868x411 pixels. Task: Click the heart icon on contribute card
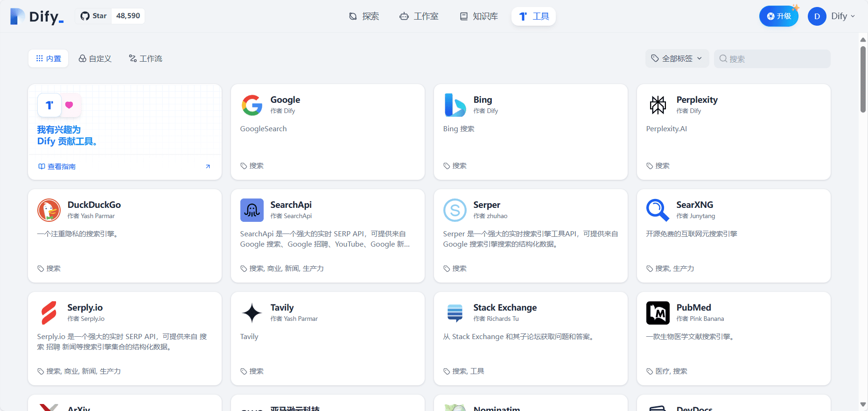coord(69,105)
